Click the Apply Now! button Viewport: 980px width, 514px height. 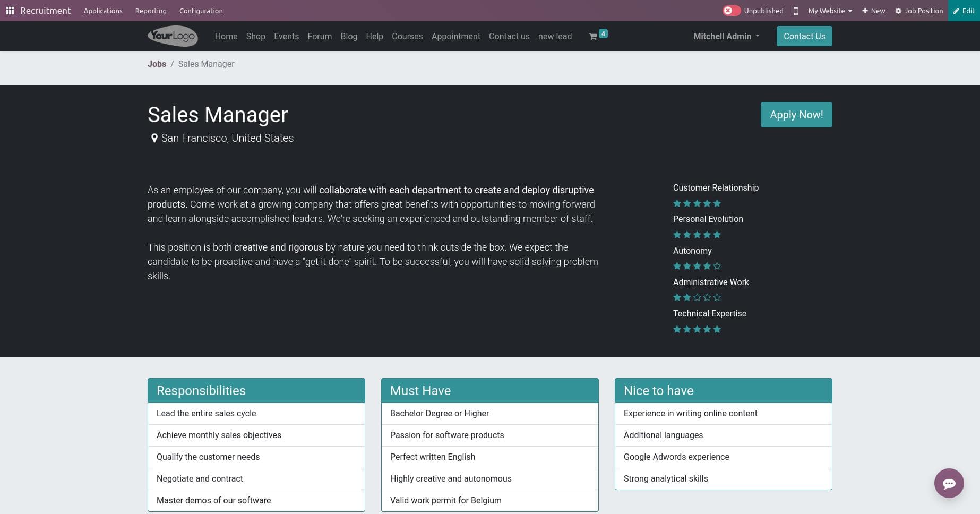796,115
